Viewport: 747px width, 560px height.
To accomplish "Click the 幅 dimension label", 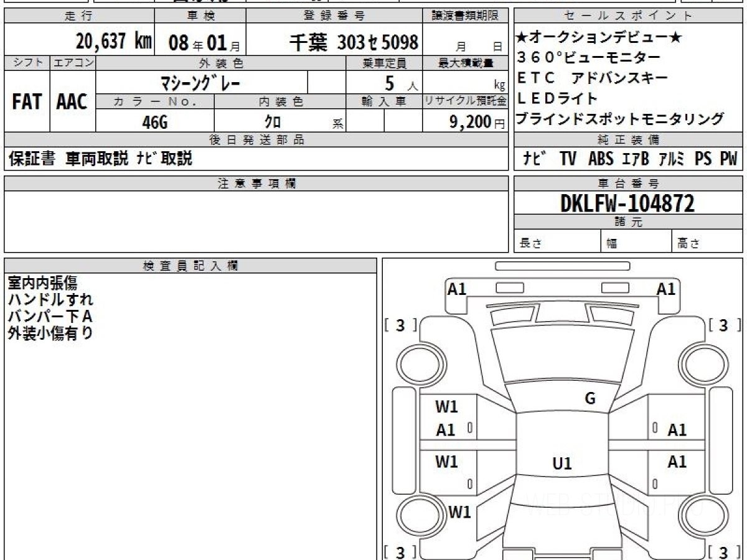I will point(612,243).
